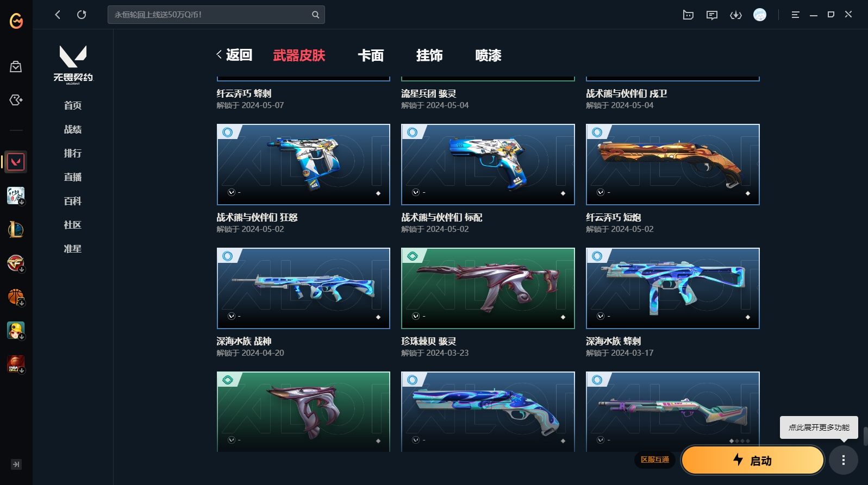Screen dimensions: 868x485
Task: Select the 纤云弄巧 短炮 skin thumbnail
Action: [672, 165]
